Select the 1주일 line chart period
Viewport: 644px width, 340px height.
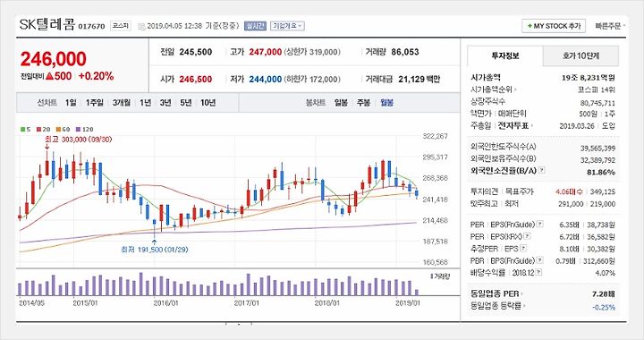(95, 103)
